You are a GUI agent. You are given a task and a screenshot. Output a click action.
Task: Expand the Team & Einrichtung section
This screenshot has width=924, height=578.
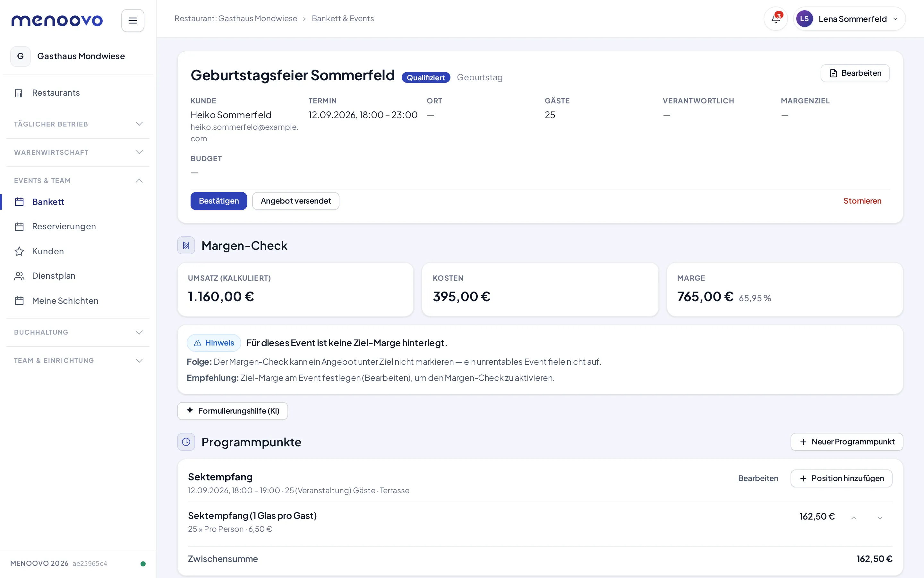click(x=78, y=361)
